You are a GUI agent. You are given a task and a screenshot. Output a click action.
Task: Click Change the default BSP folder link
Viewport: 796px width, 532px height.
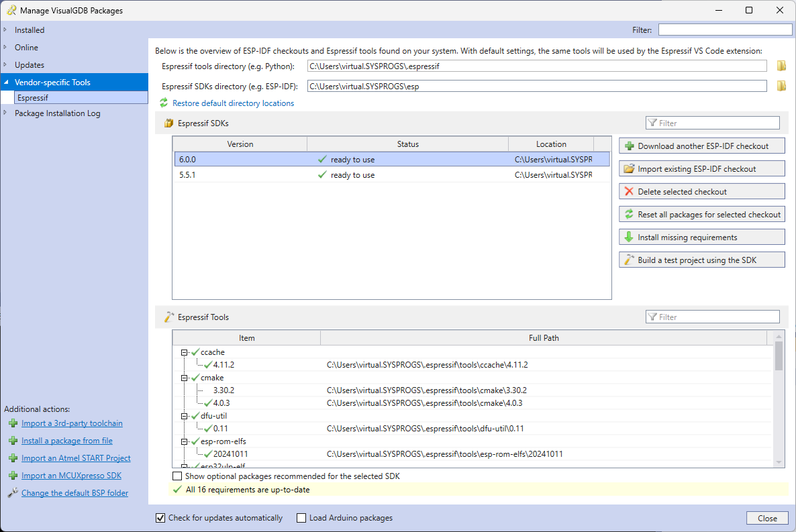click(x=74, y=493)
